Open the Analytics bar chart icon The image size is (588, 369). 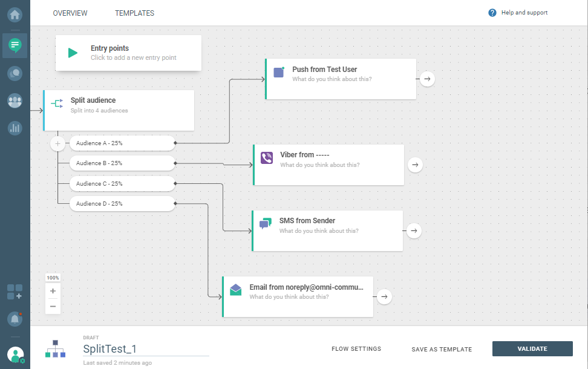[15, 128]
